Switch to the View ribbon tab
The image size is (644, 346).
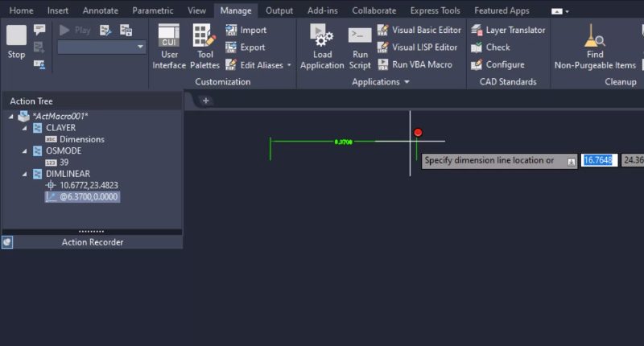[196, 10]
